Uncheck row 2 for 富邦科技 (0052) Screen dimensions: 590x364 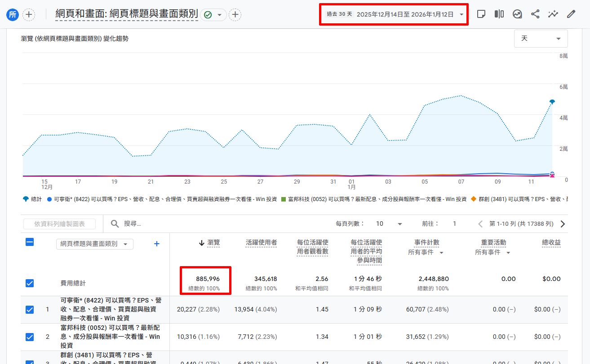[29, 337]
